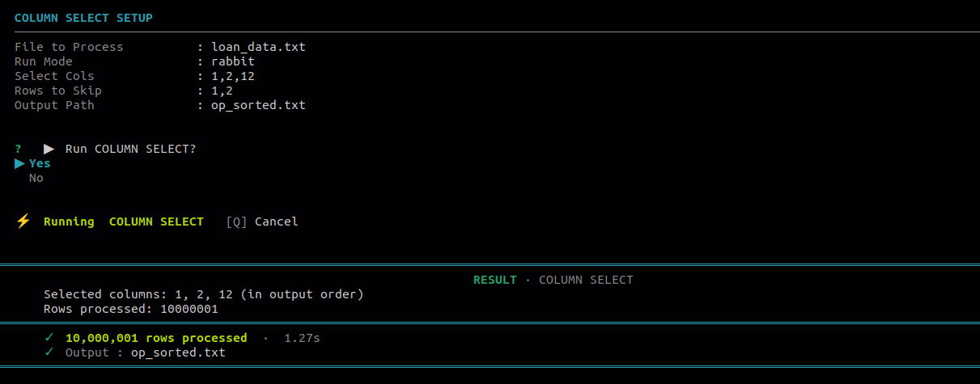The image size is (980, 384).
Task: Click the result Output : op_sorted.txt line
Action: pos(146,352)
